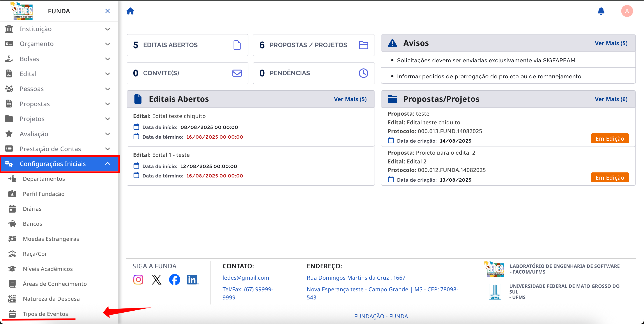Viewport: 644px width, 324px height.
Task: Click the Bolsas money icon
Action: coord(9,59)
